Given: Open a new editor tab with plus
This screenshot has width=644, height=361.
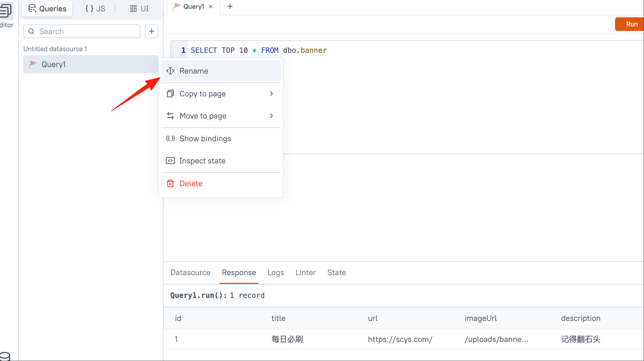Looking at the screenshot, I should tap(230, 6).
